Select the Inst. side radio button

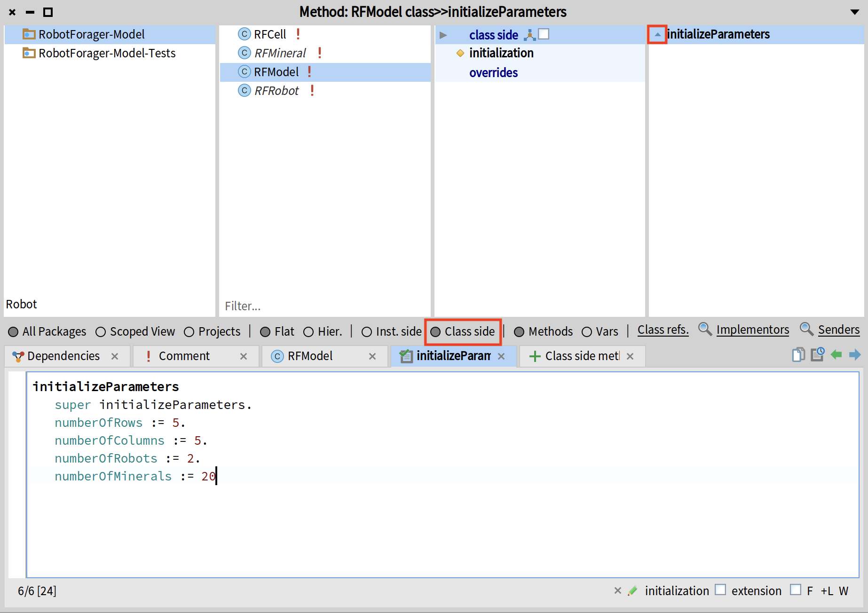367,332
